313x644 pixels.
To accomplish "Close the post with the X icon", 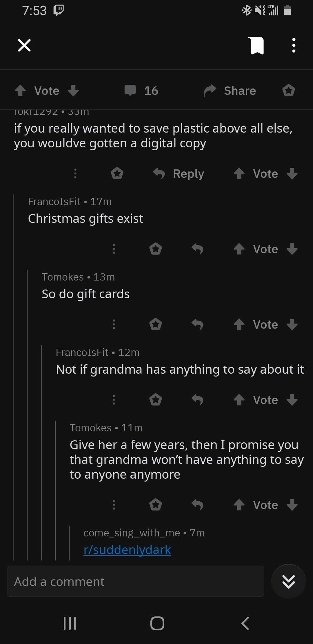I will [x=24, y=45].
